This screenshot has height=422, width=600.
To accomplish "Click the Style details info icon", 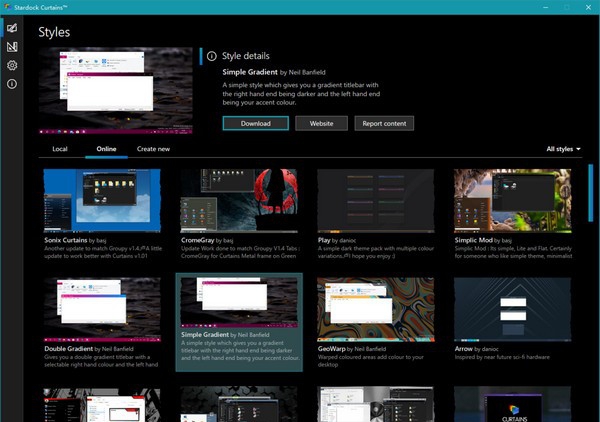I will click(x=212, y=56).
